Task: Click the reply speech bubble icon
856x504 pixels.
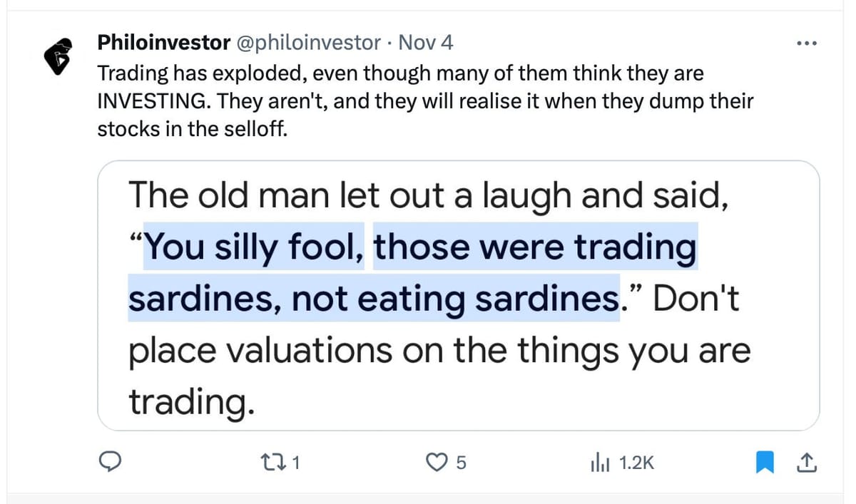Action: (108, 463)
